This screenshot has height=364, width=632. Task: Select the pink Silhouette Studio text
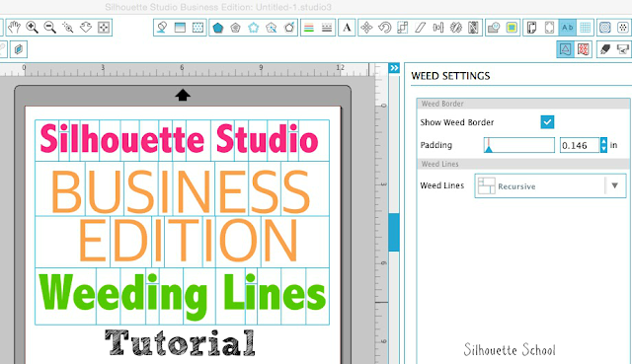179,139
